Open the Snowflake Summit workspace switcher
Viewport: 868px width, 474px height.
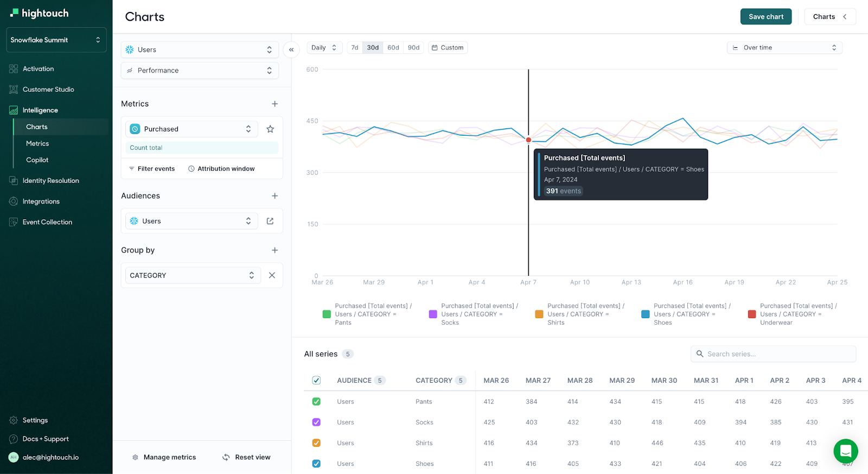coord(56,40)
